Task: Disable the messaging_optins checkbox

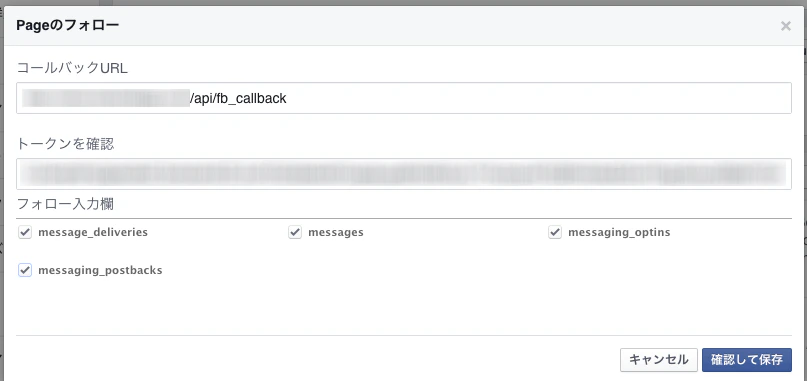Action: click(555, 232)
